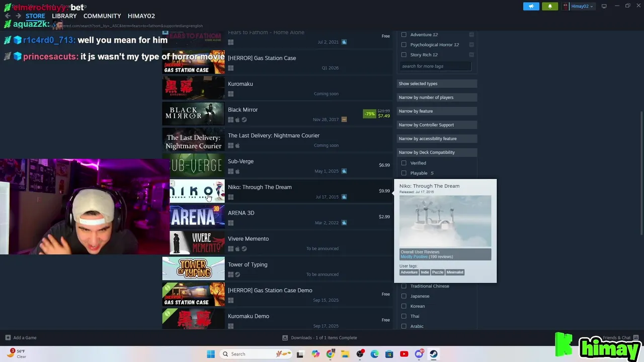644x362 pixels.
Task: Click the Indie tag in Niko tooltip
Action: point(425,273)
